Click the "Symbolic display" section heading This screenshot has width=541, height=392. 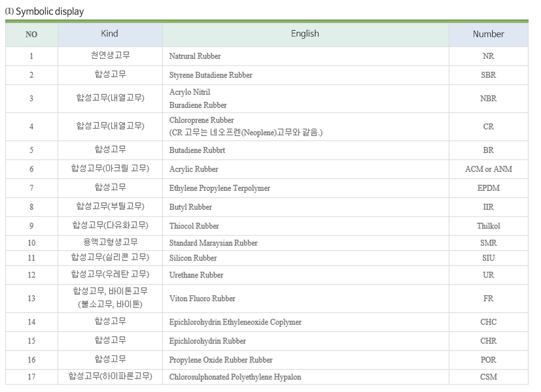pos(49,12)
